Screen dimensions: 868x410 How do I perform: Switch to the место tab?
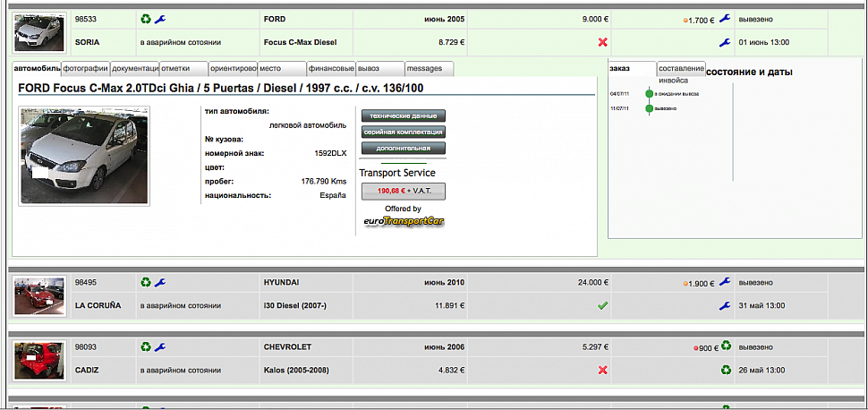pos(282,69)
